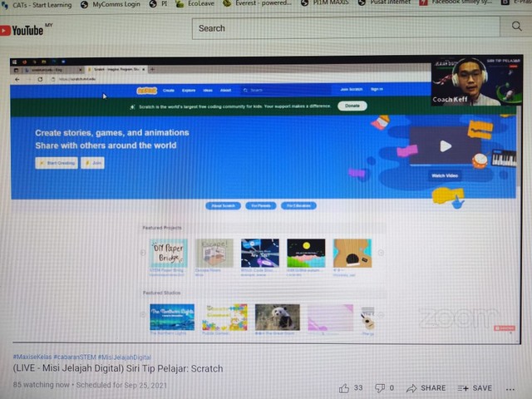Like the video with thumbs up
This screenshot has height=399, width=532.
pyautogui.click(x=344, y=387)
